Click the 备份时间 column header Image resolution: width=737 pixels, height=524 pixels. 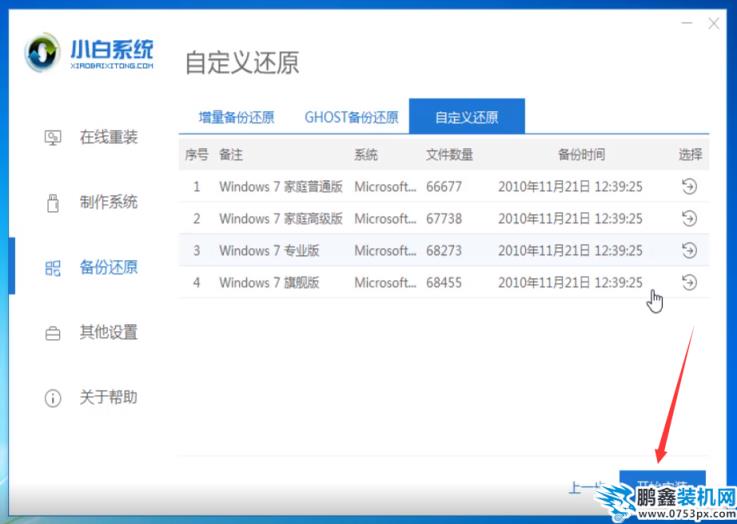[x=581, y=155]
